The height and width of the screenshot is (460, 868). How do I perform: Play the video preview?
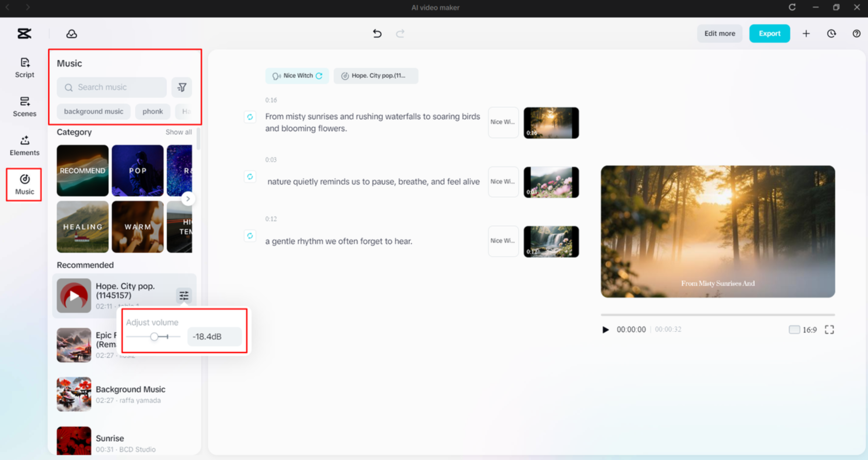[606, 330]
